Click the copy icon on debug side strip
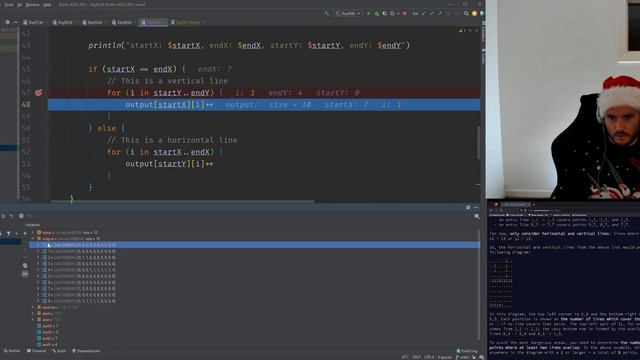 tap(25, 265)
